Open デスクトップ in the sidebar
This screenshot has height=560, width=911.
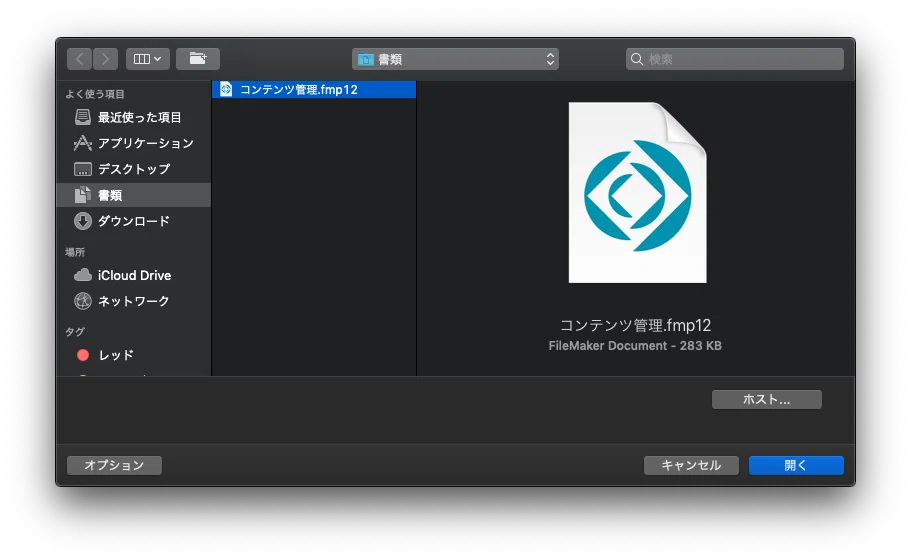[134, 169]
